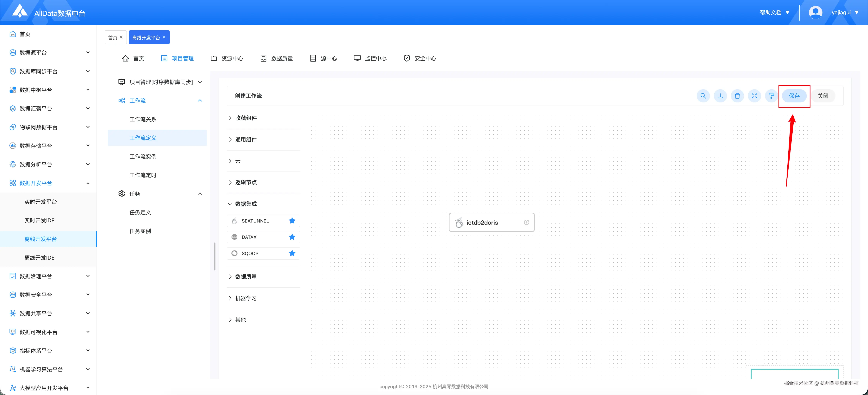Click the 关闭 button
The width and height of the screenshot is (868, 395).
(x=822, y=96)
